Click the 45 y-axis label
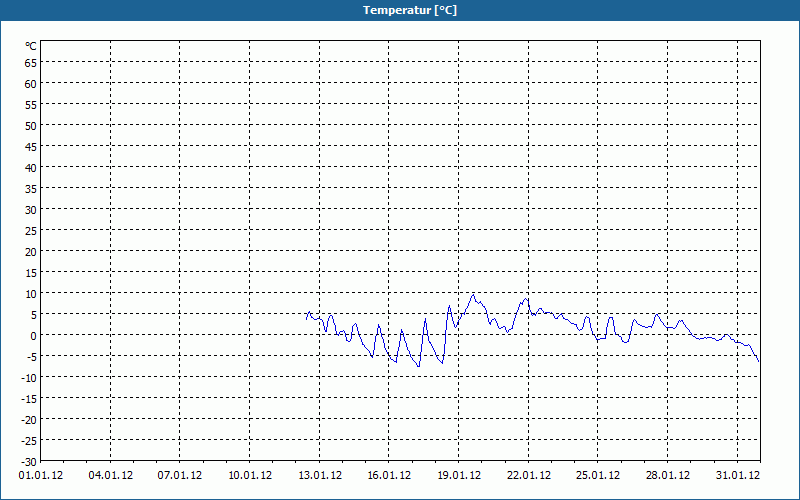Image resolution: width=800 pixels, height=500 pixels. [31, 147]
